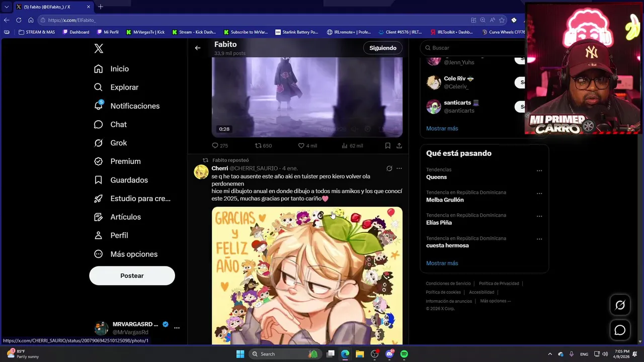The width and height of the screenshot is (644, 362).
Task: Open MrVargasTv | Kick bookmark
Action: coord(145,32)
